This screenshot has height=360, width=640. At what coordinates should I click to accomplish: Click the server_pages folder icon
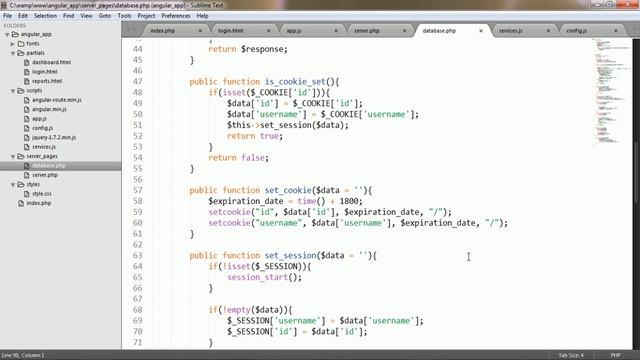click(x=21, y=156)
